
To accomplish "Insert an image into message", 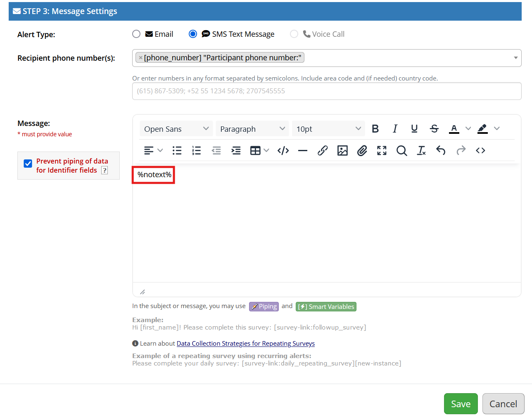I will point(342,151).
